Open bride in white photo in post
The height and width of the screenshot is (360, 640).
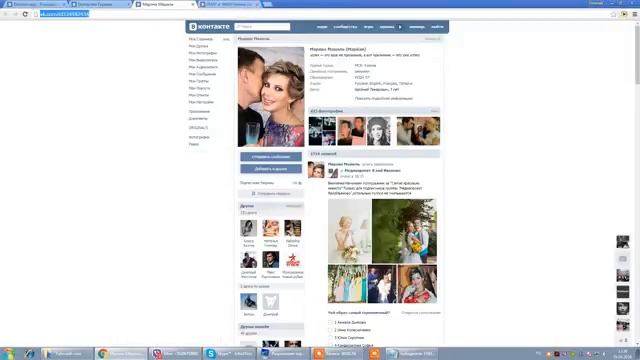349,231
